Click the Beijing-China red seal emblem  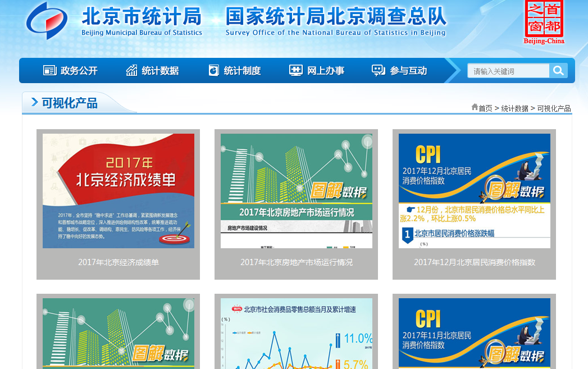pos(544,19)
